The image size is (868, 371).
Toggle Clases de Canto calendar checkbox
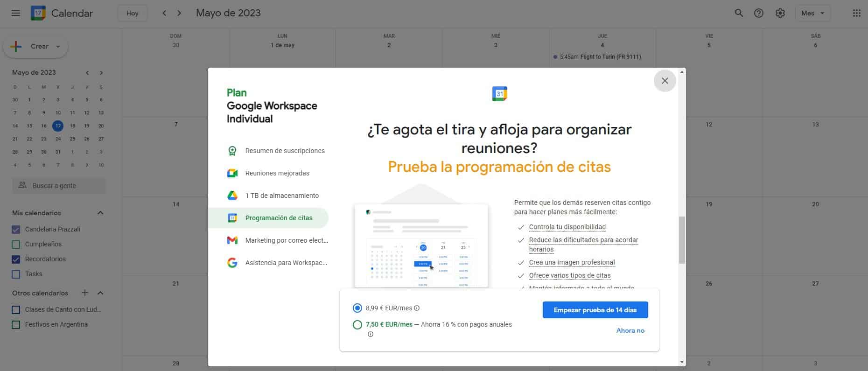point(16,309)
